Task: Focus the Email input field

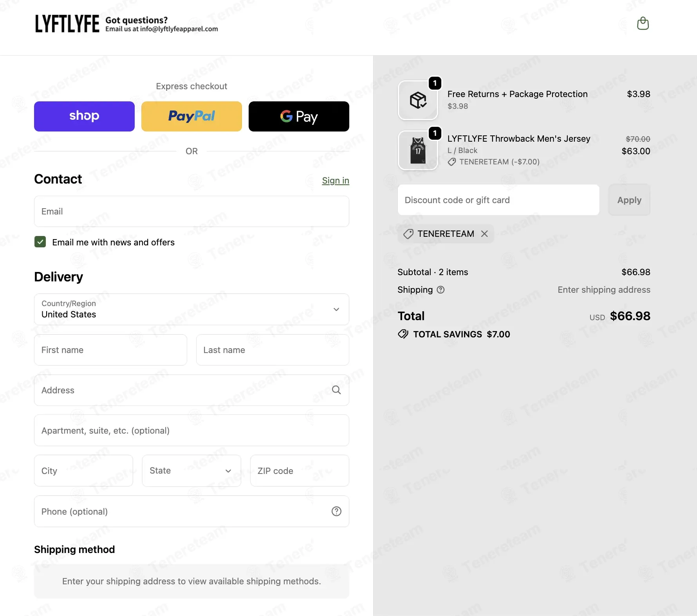Action: tap(191, 211)
